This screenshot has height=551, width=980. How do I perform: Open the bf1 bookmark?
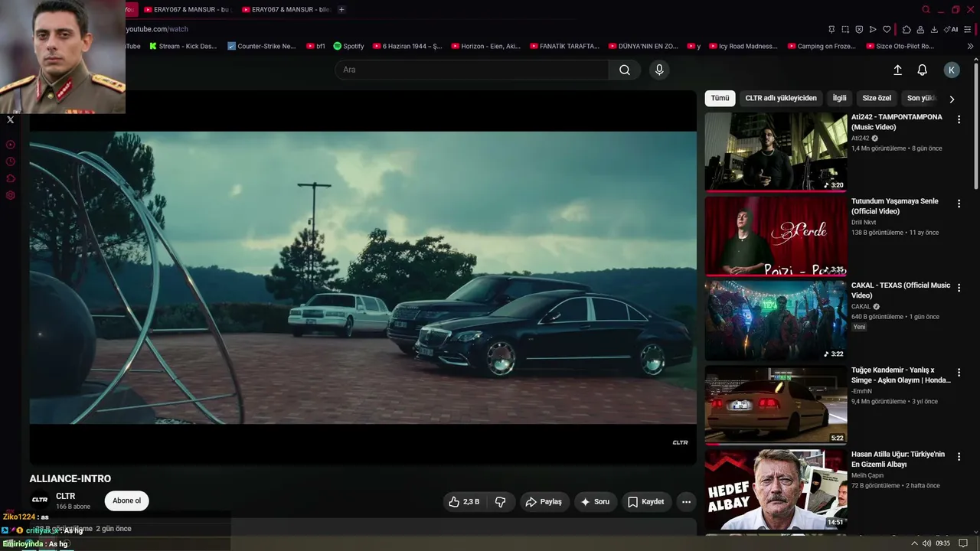(315, 46)
